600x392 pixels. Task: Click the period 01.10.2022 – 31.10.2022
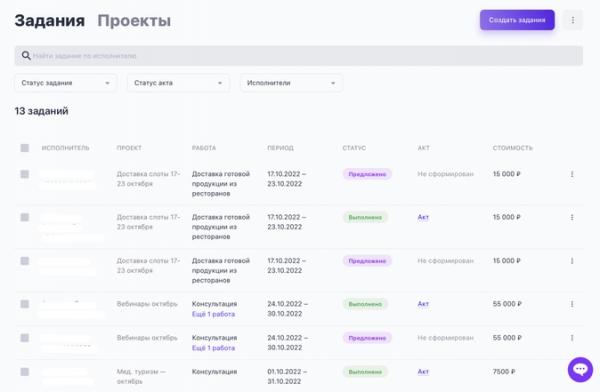pos(287,377)
